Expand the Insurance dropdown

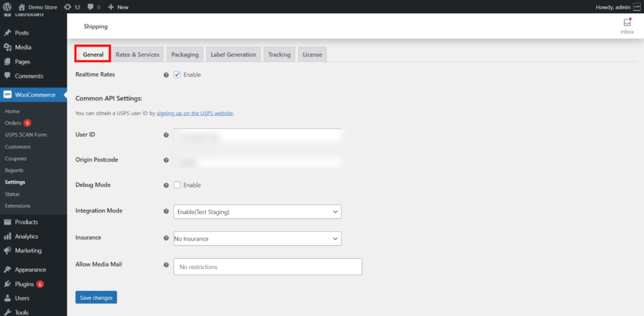257,239
